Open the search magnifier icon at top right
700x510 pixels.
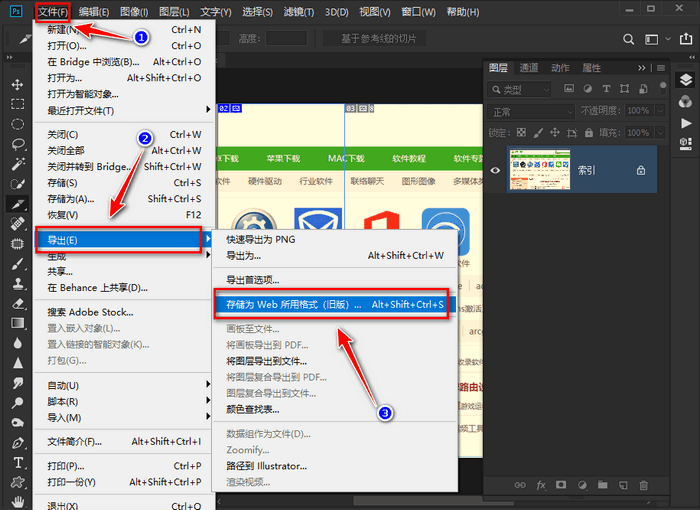point(628,39)
